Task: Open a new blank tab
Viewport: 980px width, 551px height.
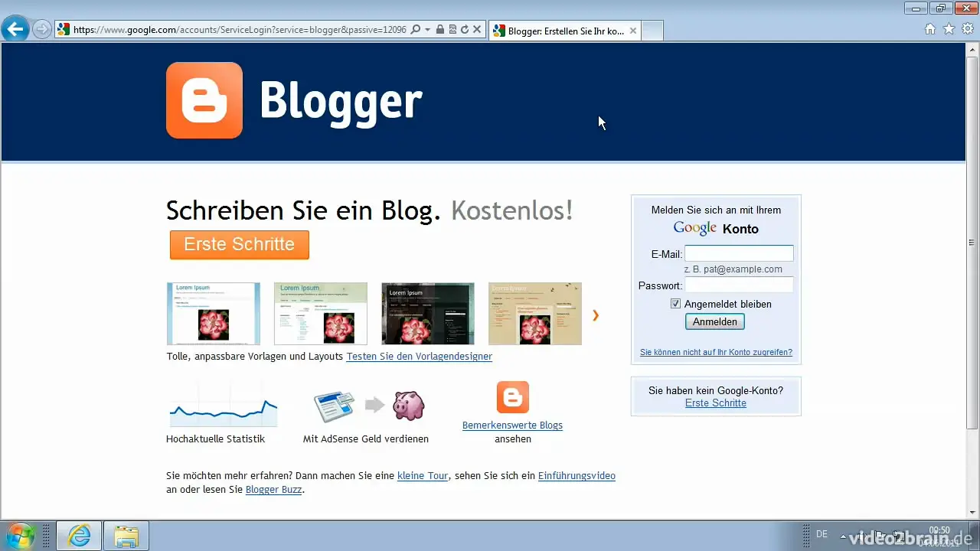Action: click(x=652, y=31)
